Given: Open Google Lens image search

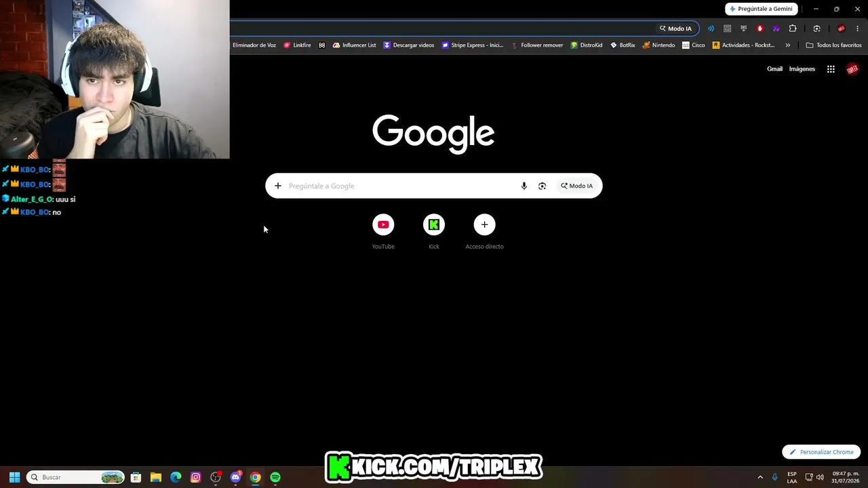Looking at the screenshot, I should [x=542, y=186].
